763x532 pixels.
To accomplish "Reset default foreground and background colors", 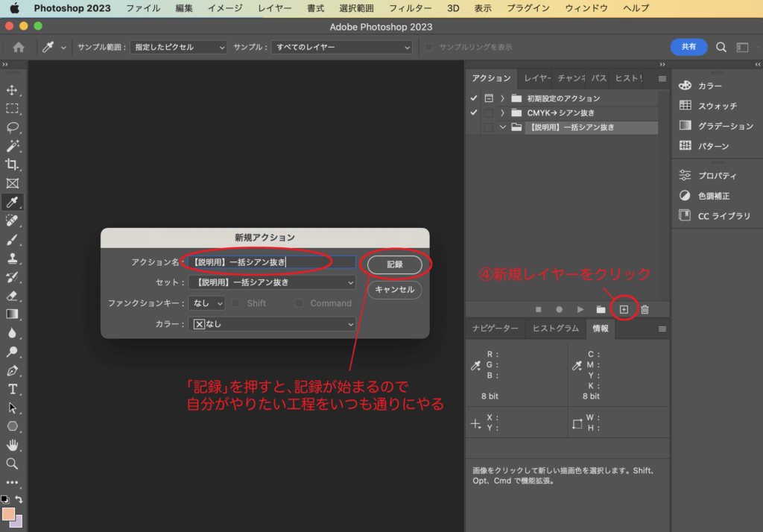I will [x=5, y=499].
